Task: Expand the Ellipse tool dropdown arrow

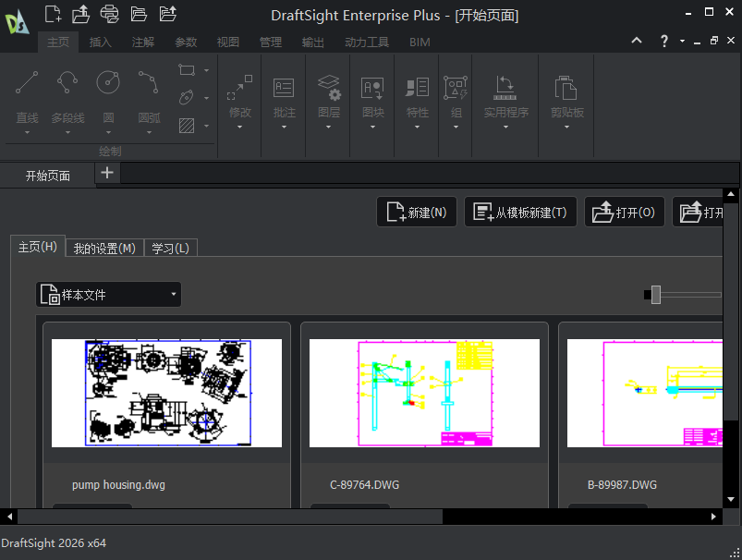Action: point(206,98)
